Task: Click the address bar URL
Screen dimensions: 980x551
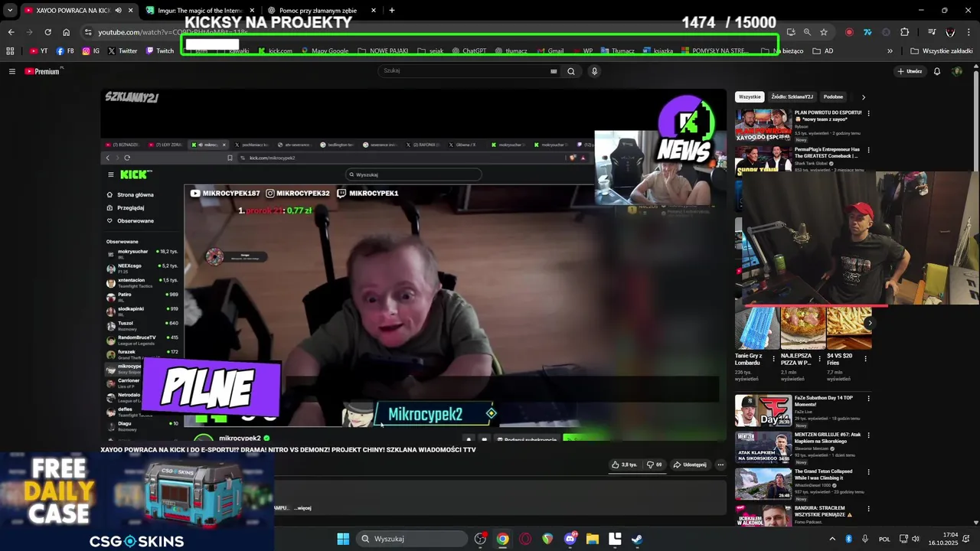Action: [172, 32]
